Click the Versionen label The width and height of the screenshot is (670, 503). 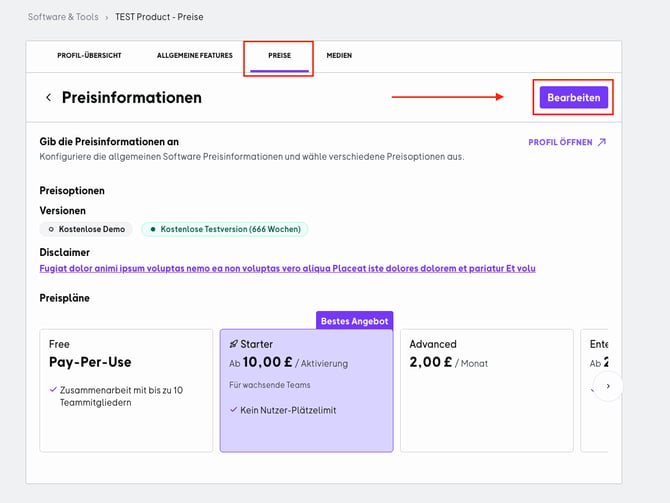point(62,211)
